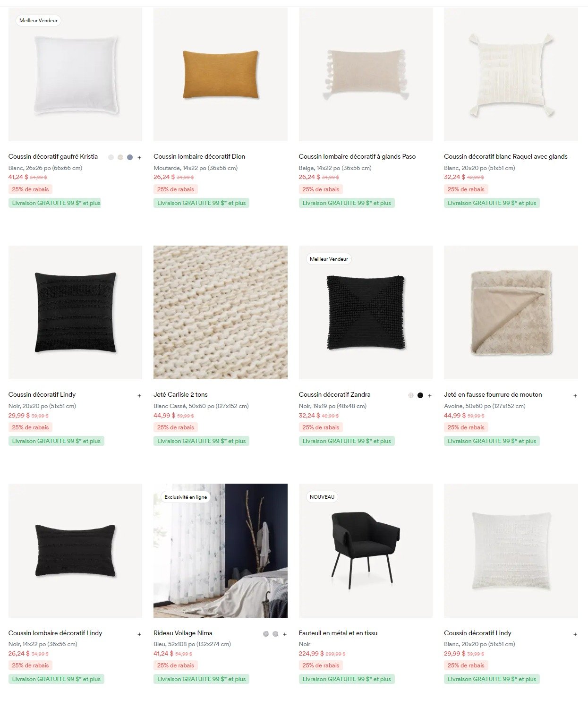Expand colors for Coussin lombaire décoratif Lindy
The image size is (588, 708).
coord(139,634)
